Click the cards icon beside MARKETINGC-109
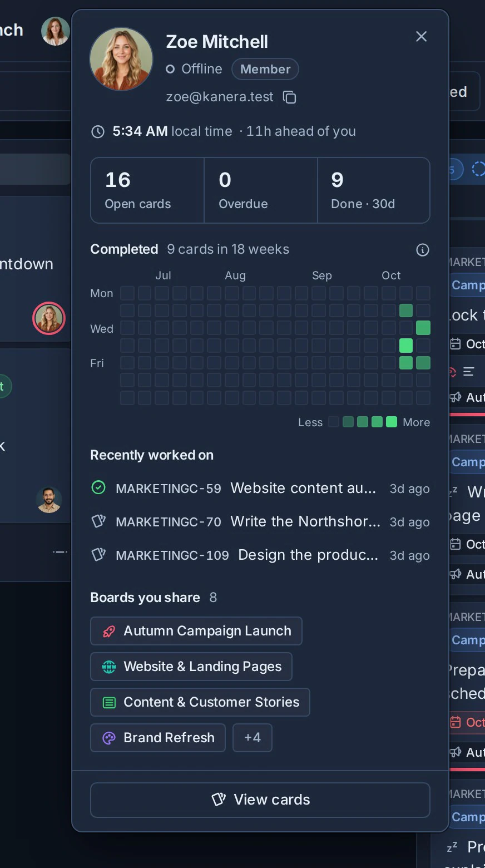The height and width of the screenshot is (868, 485). 98,555
